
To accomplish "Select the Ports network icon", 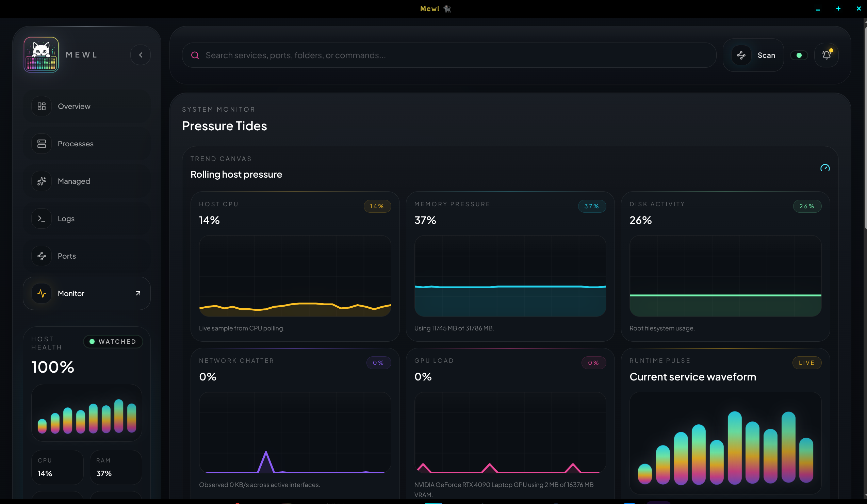I will [41, 256].
